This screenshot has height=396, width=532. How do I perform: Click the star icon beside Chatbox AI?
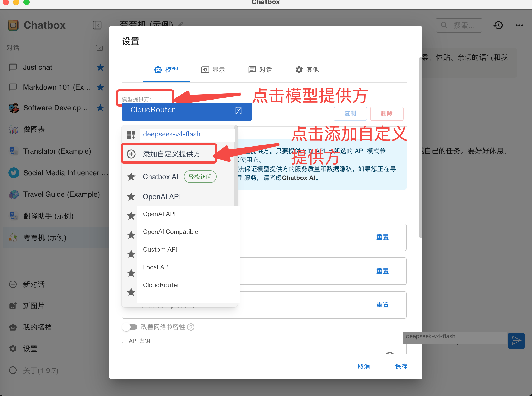[x=131, y=177]
